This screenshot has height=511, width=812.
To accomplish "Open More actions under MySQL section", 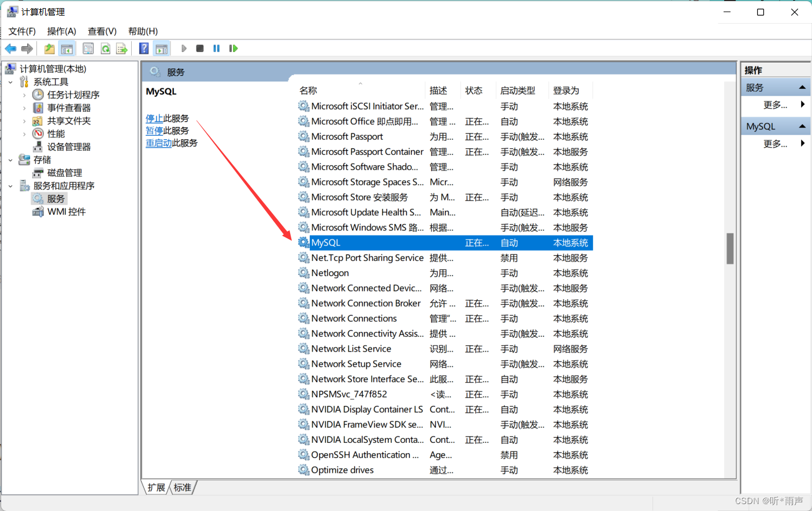I will (775, 143).
